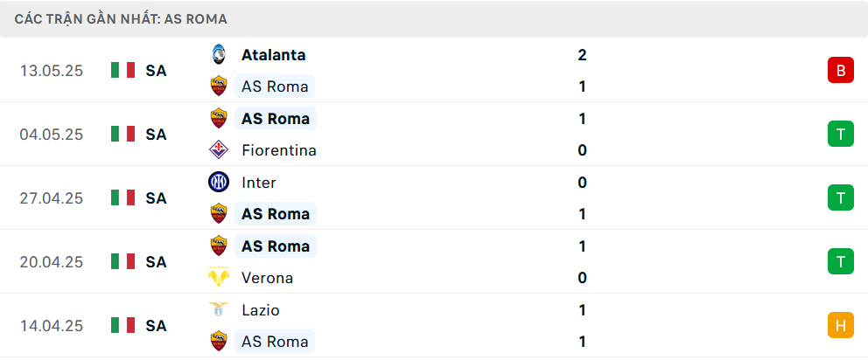Open the Verona team link

[x=267, y=278]
